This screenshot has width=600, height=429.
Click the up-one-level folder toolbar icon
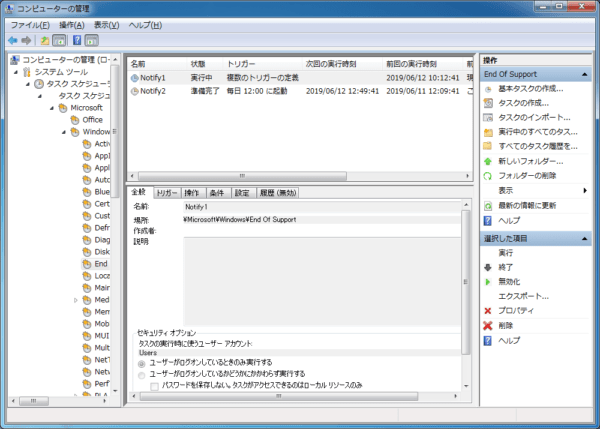click(45, 40)
